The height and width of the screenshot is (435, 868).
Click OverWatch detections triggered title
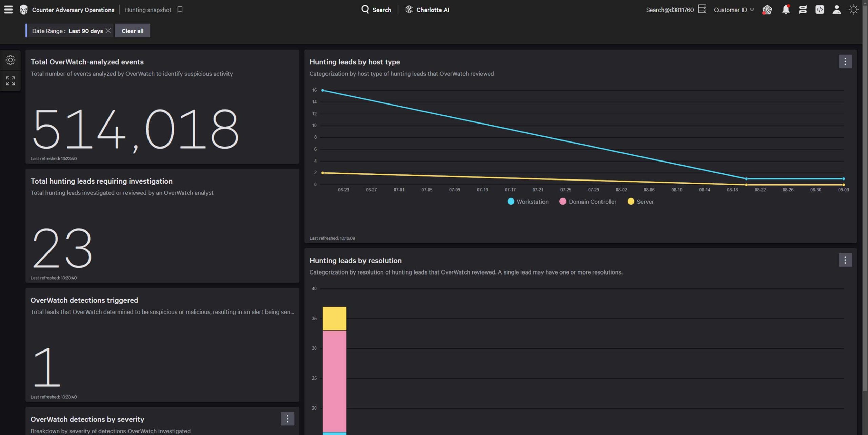coord(84,300)
